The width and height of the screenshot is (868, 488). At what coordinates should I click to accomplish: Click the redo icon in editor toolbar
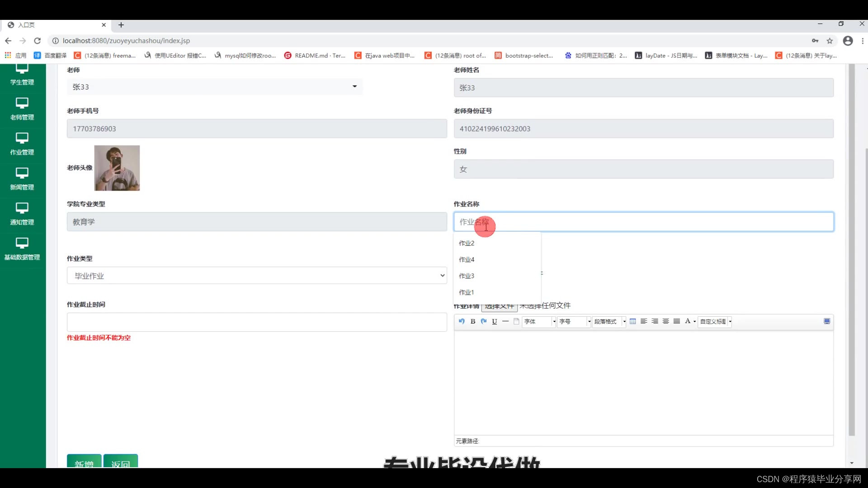point(484,321)
